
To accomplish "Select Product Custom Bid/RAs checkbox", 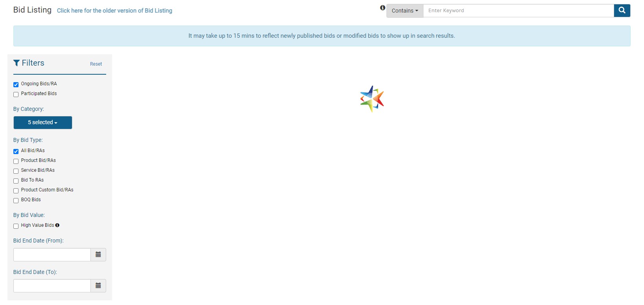I will click(16, 191).
